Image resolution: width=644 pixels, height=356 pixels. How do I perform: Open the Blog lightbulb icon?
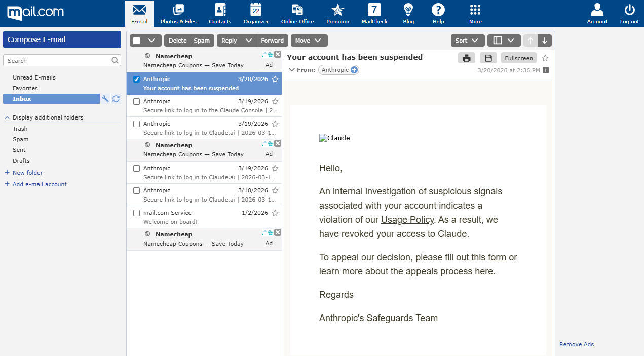(408, 14)
